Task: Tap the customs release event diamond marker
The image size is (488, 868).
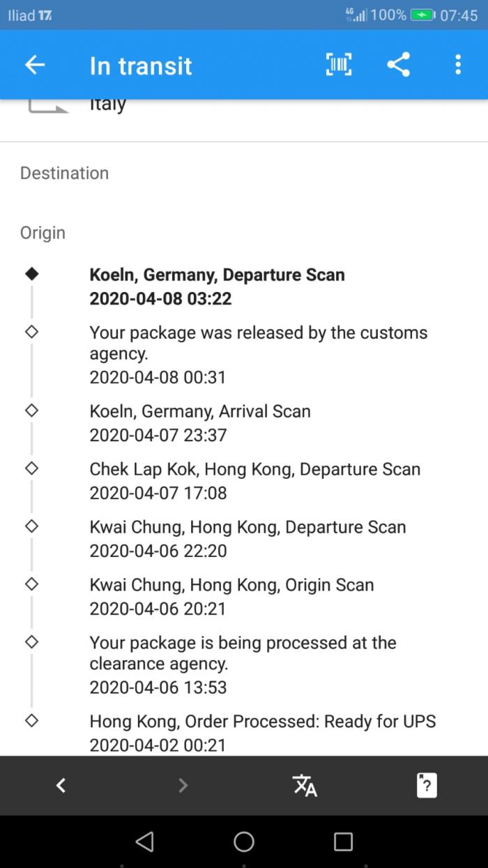Action: (31, 333)
